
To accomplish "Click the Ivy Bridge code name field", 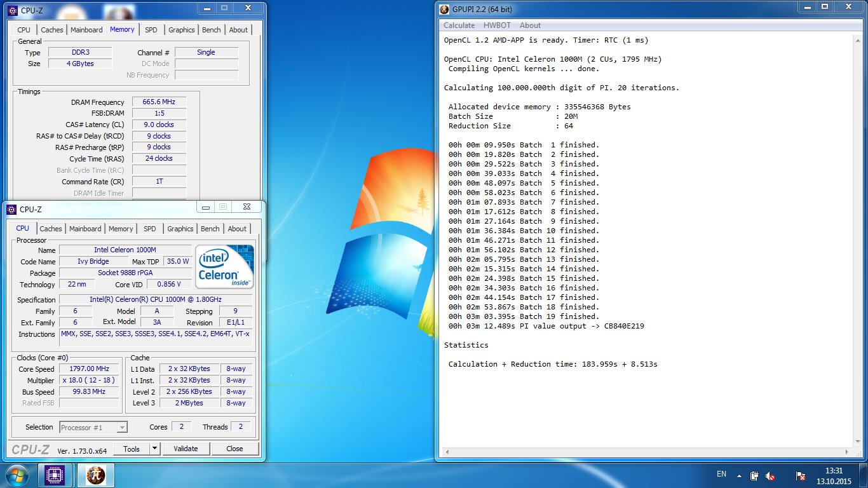I will click(93, 261).
